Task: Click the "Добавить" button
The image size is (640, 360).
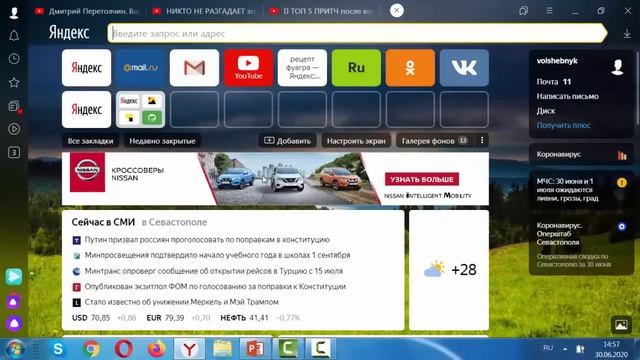Action: (287, 141)
